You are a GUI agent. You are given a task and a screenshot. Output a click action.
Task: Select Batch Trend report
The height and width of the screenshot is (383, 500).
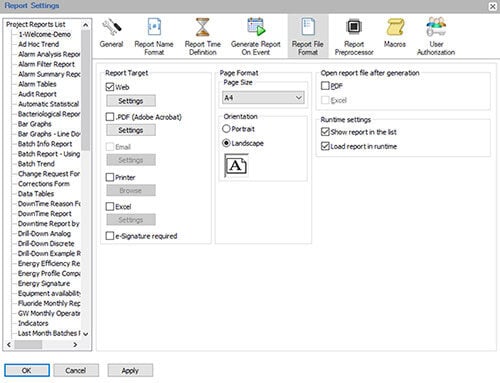pyautogui.click(x=36, y=164)
